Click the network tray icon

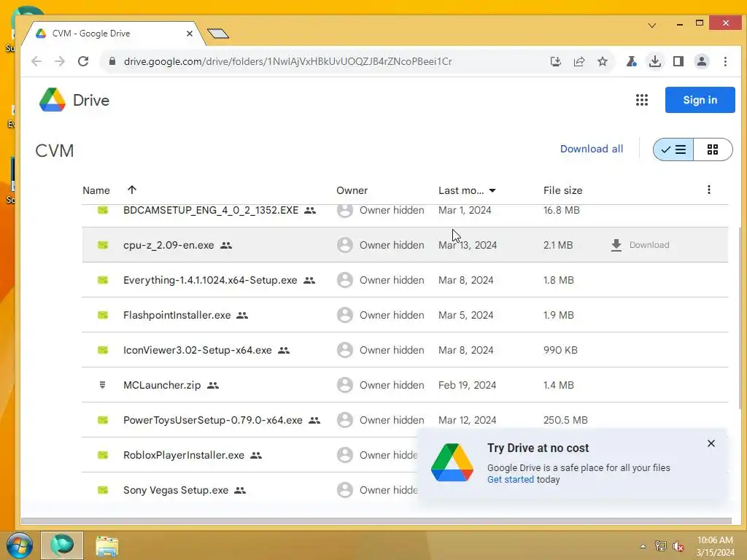(660, 546)
